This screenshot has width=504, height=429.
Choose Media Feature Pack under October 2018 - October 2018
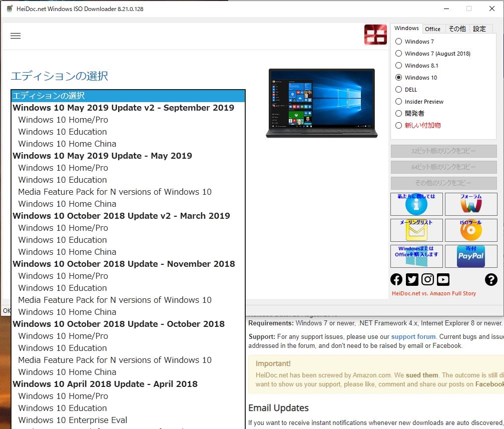tap(128, 360)
